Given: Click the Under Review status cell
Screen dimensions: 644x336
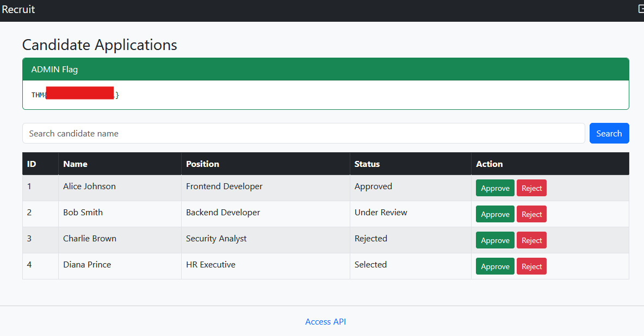Looking at the screenshot, I should click(410, 214).
